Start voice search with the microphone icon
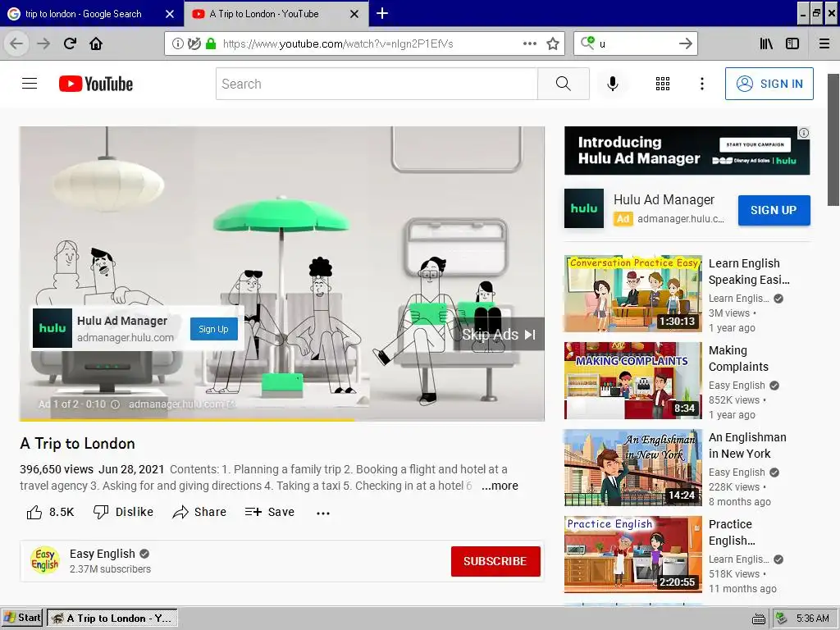This screenshot has width=840, height=630. coord(612,84)
